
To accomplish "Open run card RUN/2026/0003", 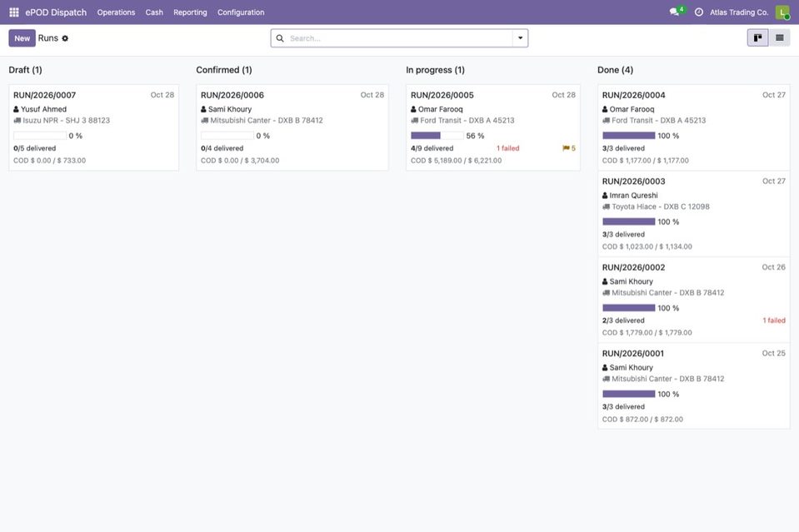I will [694, 214].
